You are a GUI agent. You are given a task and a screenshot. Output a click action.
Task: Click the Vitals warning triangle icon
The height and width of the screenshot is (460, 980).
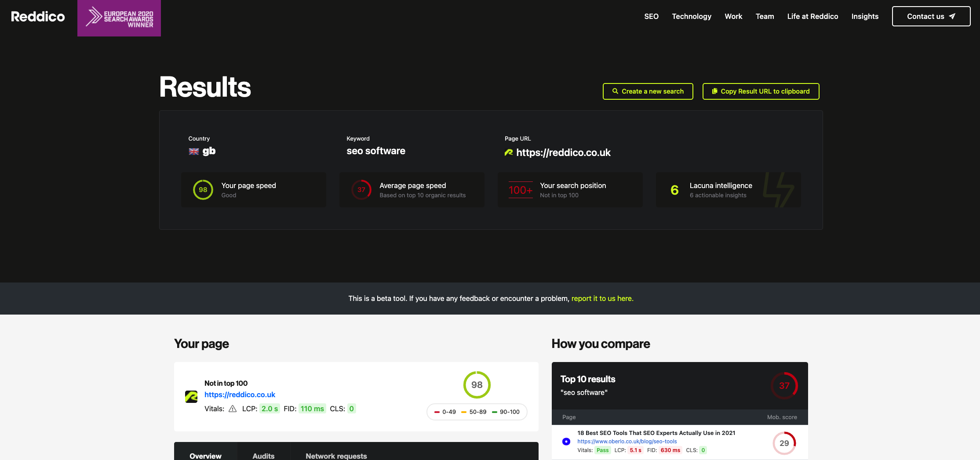coord(233,409)
